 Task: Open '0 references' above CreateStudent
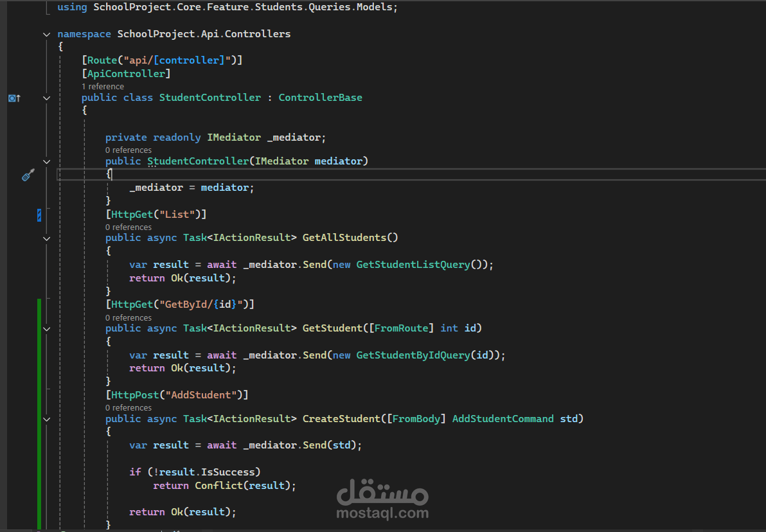pos(129,407)
